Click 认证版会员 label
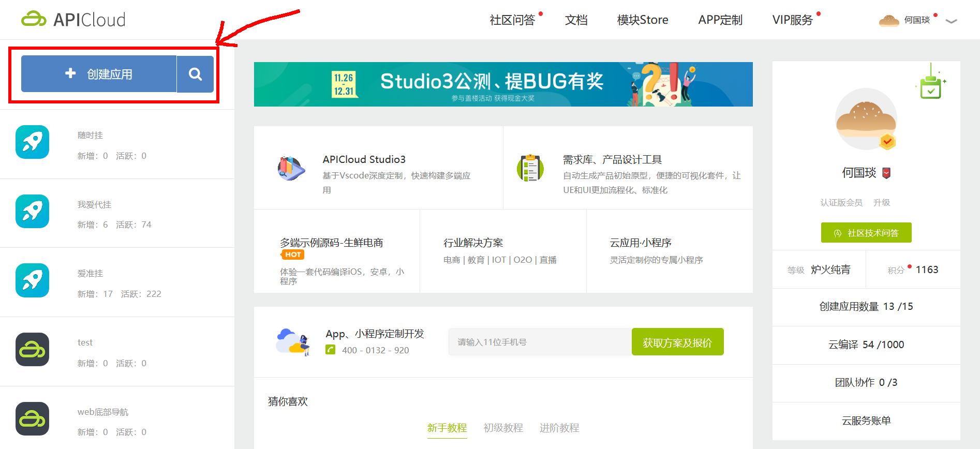 point(841,202)
